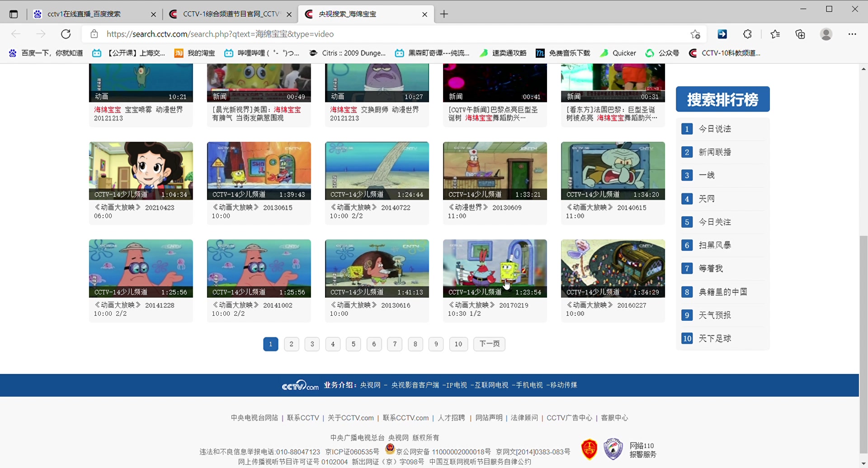Viewport: 868px width, 468px height.
Task: Open the 我的淘宝 bookmark
Action: click(x=195, y=53)
